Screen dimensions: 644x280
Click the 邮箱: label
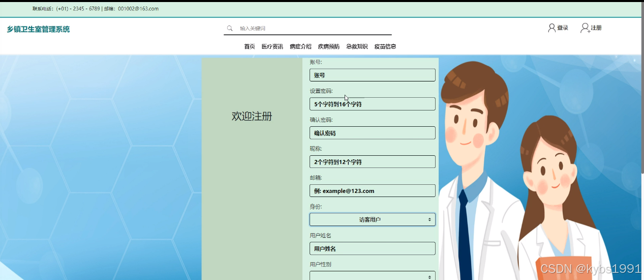coord(316,178)
